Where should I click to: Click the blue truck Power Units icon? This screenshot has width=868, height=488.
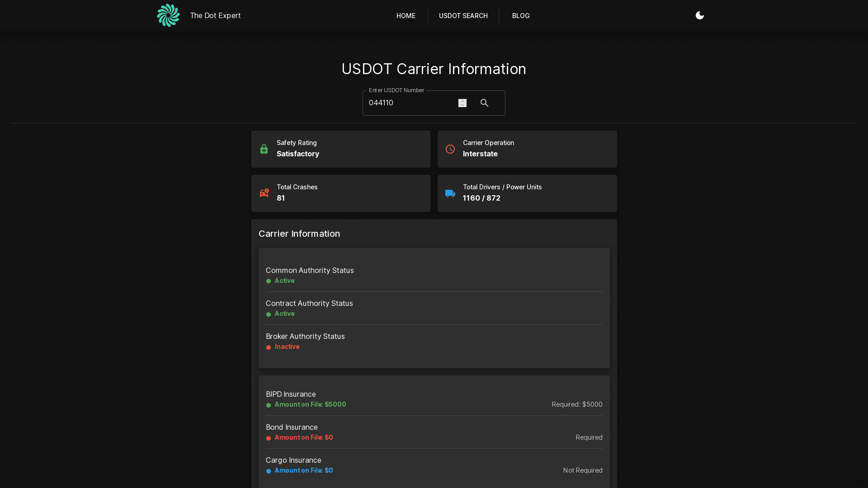450,193
